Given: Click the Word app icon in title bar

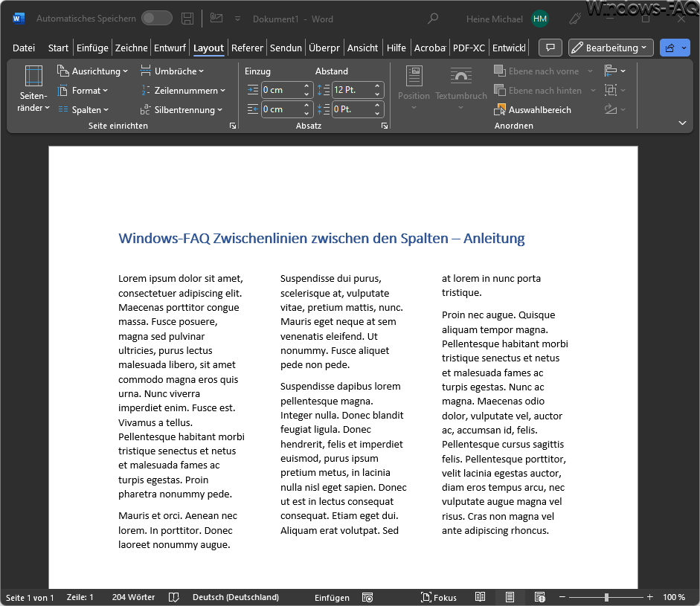Looking at the screenshot, I should [18, 19].
